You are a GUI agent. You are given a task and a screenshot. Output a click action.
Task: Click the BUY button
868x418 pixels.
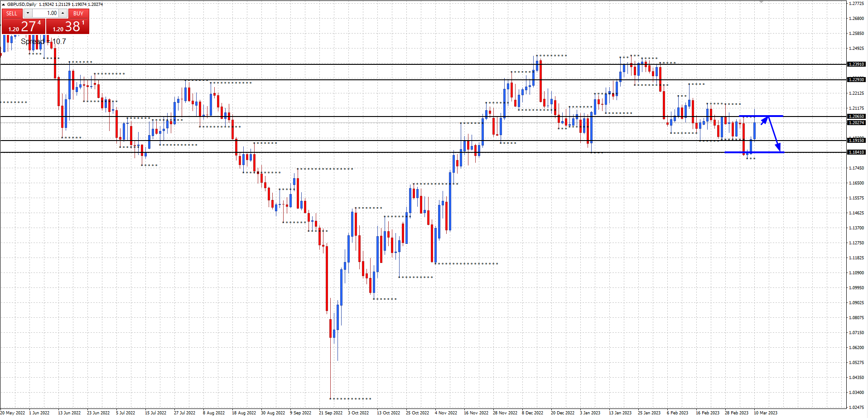coord(78,14)
